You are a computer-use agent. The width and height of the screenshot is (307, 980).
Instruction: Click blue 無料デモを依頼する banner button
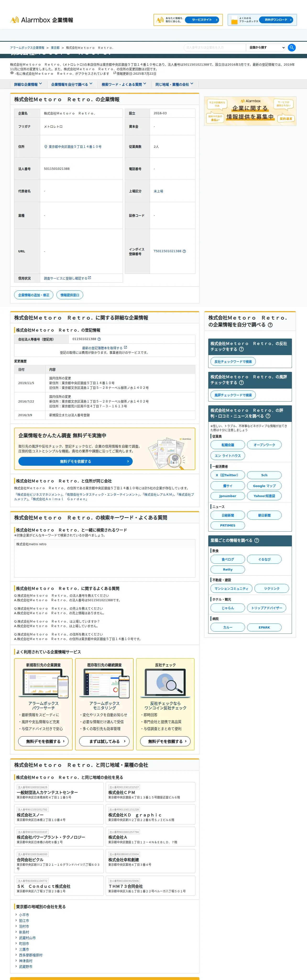(76, 461)
